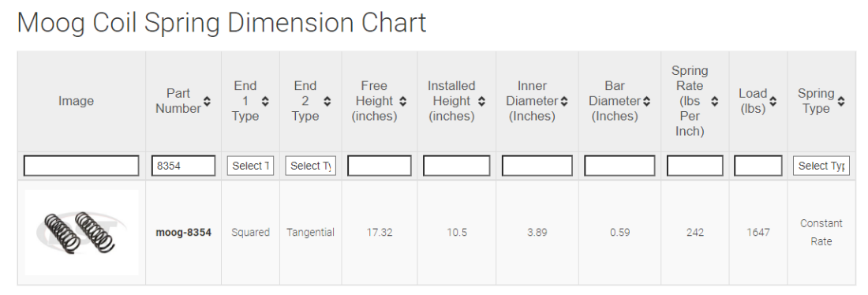Click Load (lbs) sort arrows
The height and width of the screenshot is (295, 868).
773,101
